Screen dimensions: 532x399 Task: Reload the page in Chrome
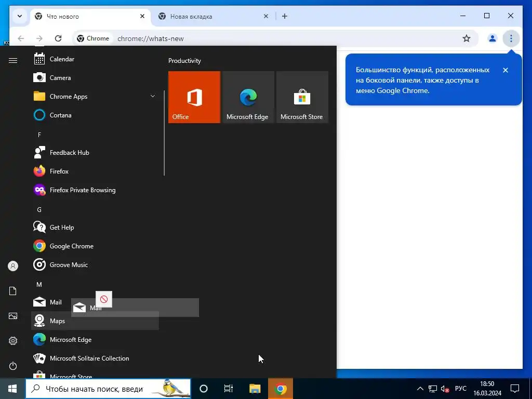tap(58, 38)
